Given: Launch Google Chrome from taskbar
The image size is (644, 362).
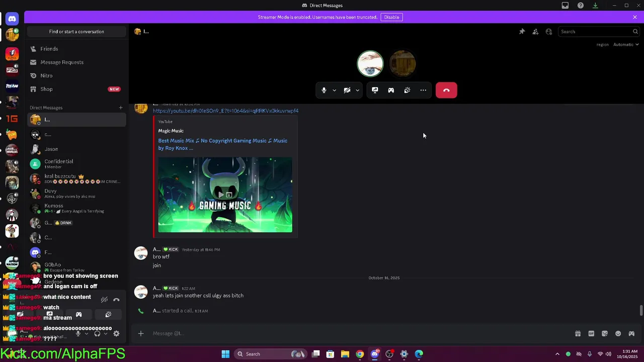Looking at the screenshot, I should [360, 354].
